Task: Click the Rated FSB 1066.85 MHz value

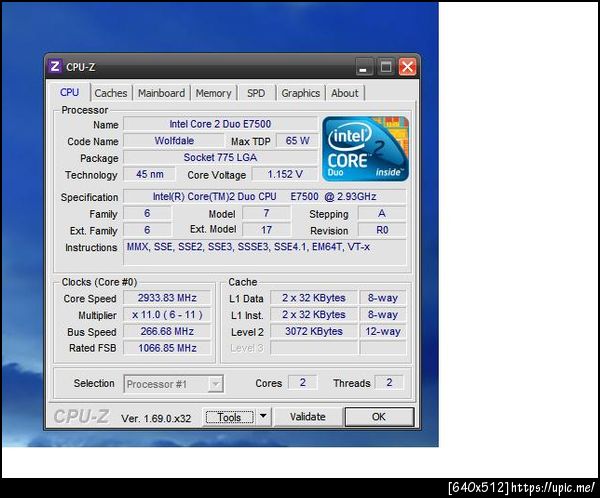Action: point(167,348)
